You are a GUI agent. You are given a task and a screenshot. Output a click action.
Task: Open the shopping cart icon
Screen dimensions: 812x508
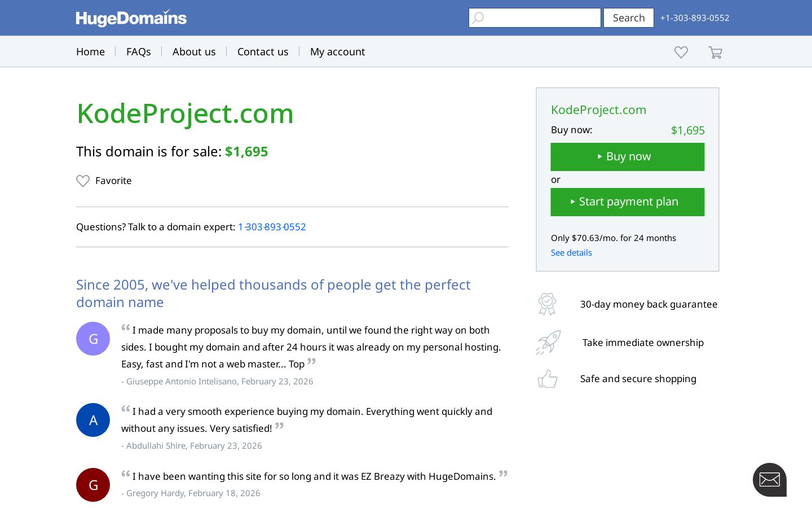pyautogui.click(x=715, y=52)
